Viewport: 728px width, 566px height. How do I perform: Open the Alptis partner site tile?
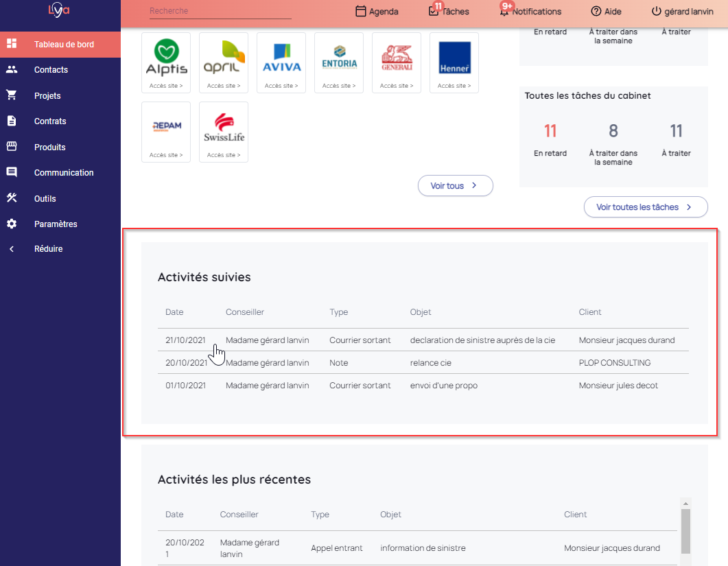click(x=166, y=62)
